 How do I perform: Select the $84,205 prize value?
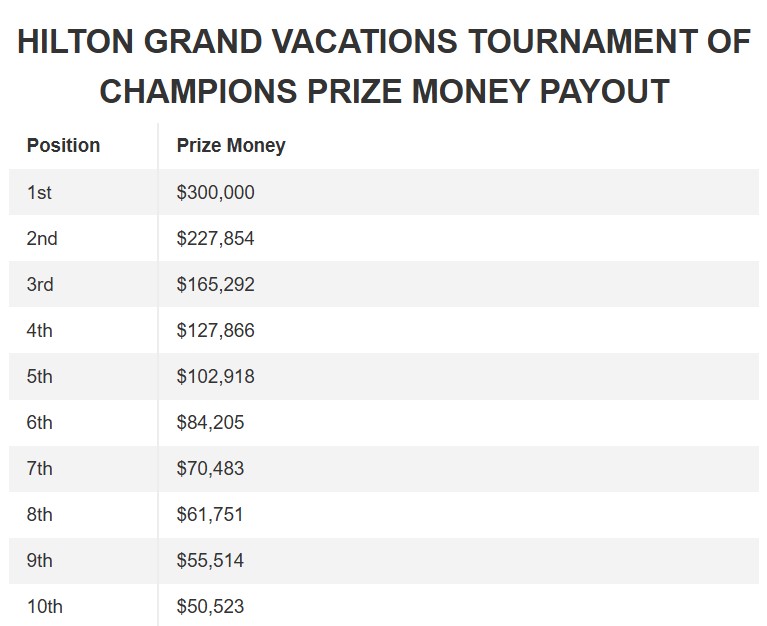(210, 422)
